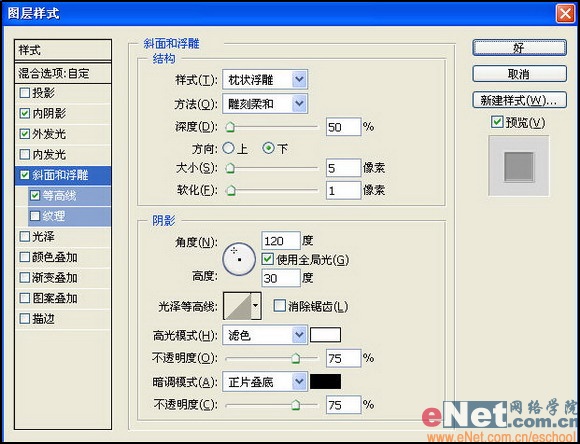Click the style preview thumbnail
This screenshot has width=580, height=444.
click(x=519, y=166)
